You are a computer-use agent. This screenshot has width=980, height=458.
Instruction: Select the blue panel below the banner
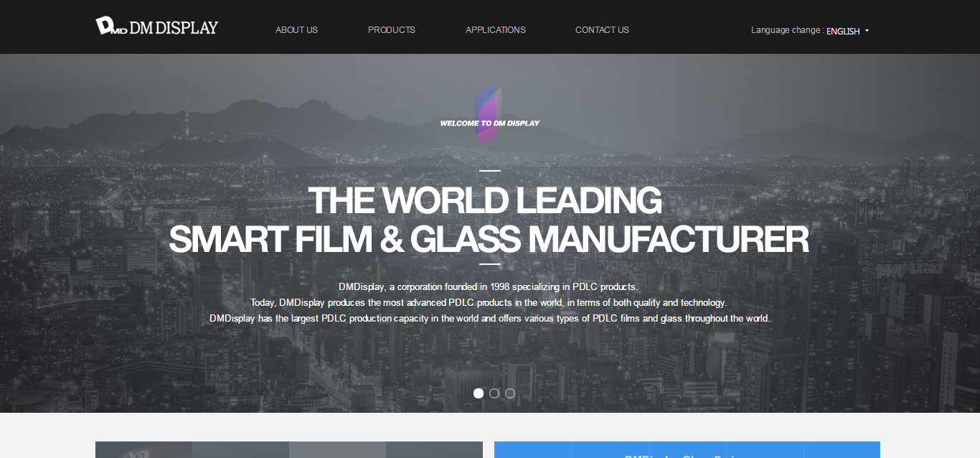[687, 449]
